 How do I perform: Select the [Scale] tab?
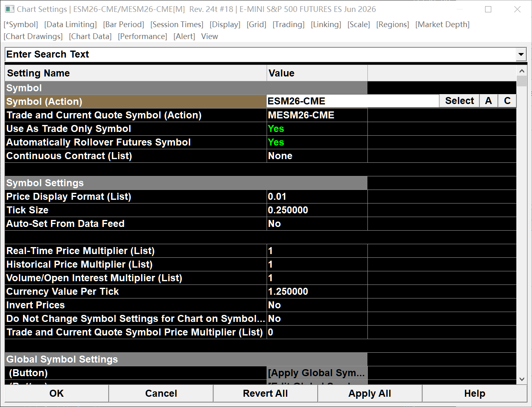coord(359,25)
